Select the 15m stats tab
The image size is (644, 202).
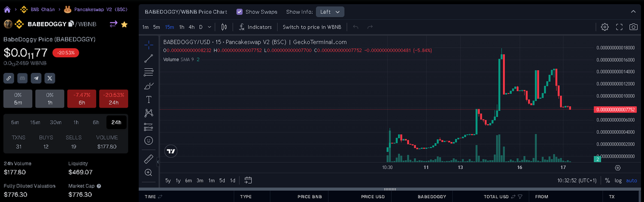point(35,122)
